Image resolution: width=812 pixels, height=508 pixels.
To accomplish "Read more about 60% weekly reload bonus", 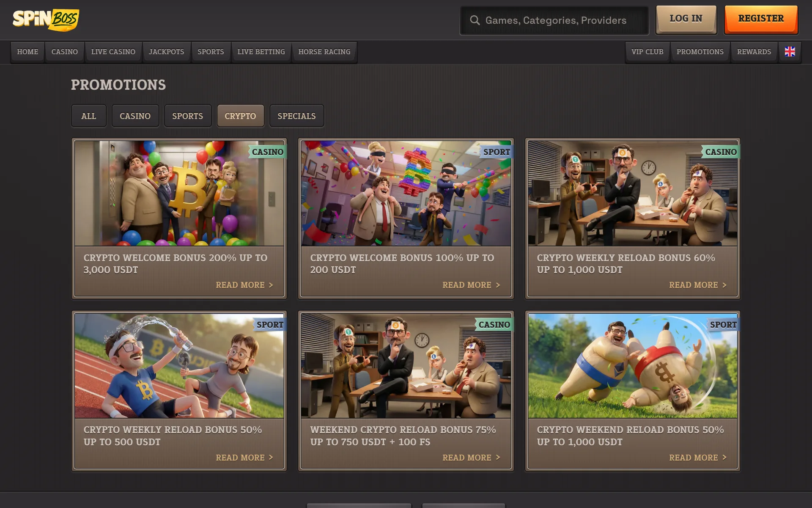I will tap(698, 285).
